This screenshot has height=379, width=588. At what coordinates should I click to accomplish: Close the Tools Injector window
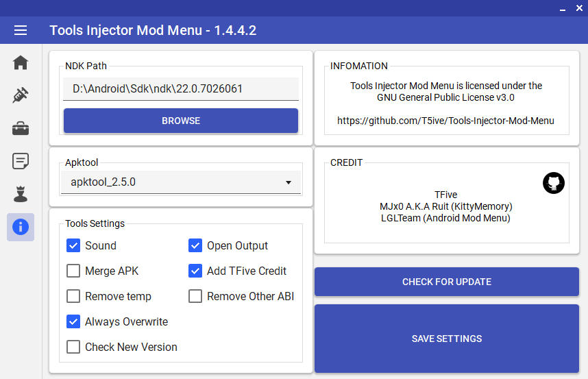point(579,8)
